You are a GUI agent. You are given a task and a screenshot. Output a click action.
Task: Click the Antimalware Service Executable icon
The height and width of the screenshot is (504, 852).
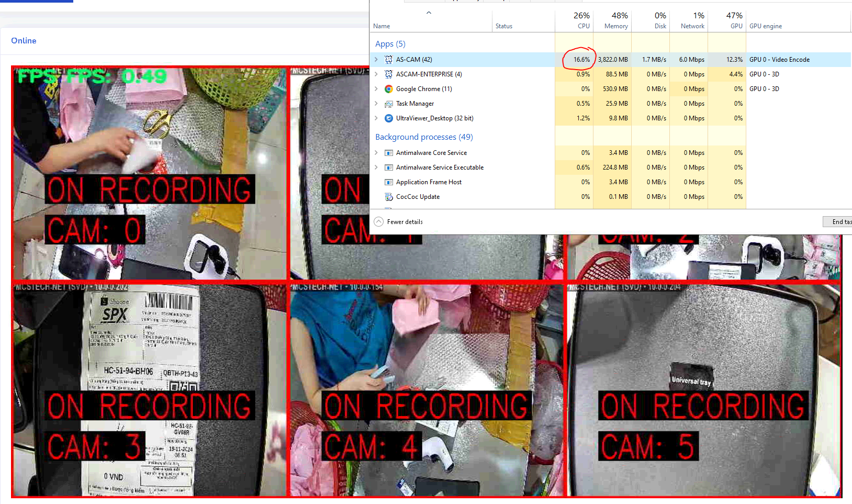(x=389, y=167)
